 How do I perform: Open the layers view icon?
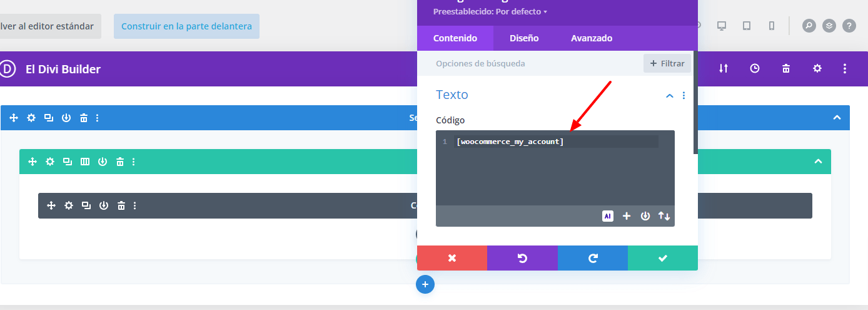(829, 26)
